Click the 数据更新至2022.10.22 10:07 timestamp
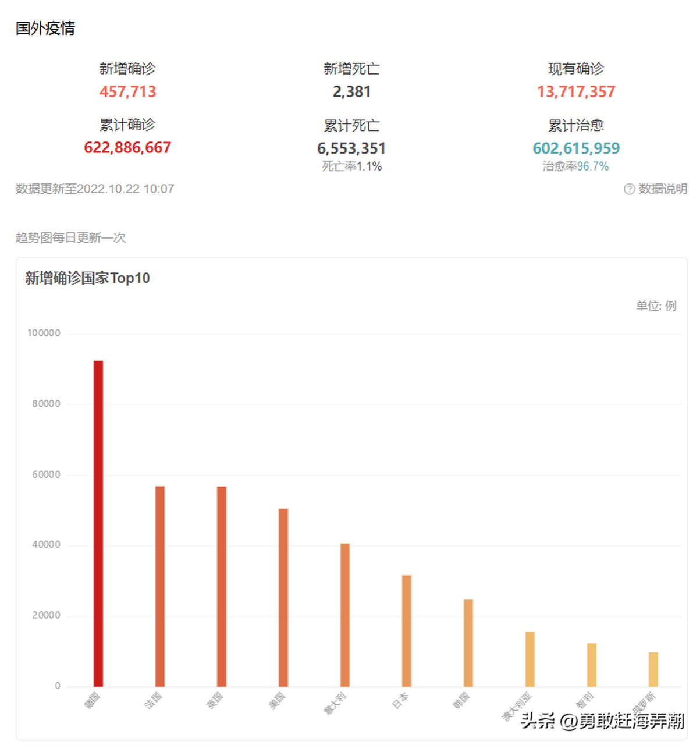700x745 pixels. click(x=94, y=189)
